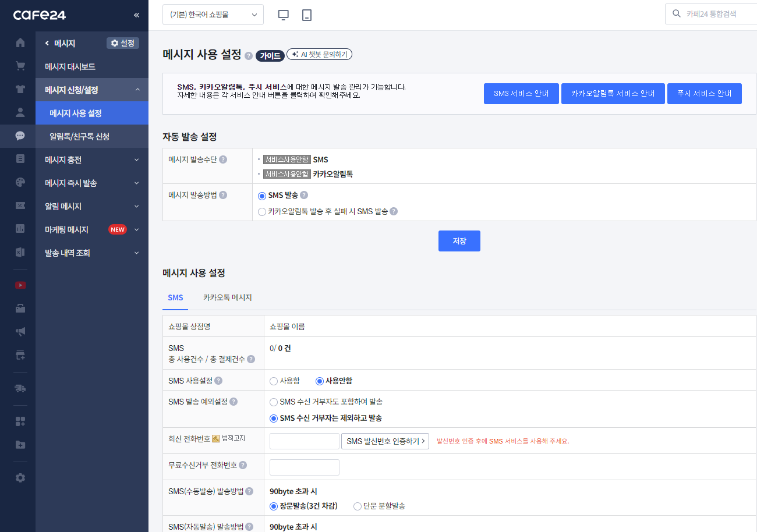Select the SMS 발송 radio option
This screenshot has width=757, height=532.
(x=262, y=196)
